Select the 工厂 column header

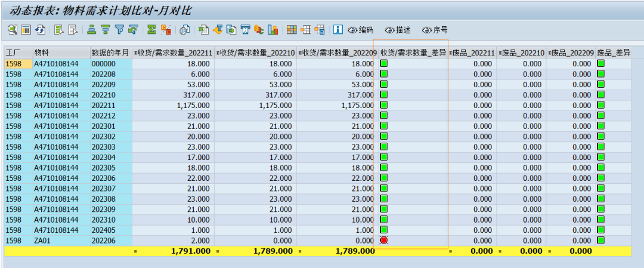pyautogui.click(x=18, y=53)
